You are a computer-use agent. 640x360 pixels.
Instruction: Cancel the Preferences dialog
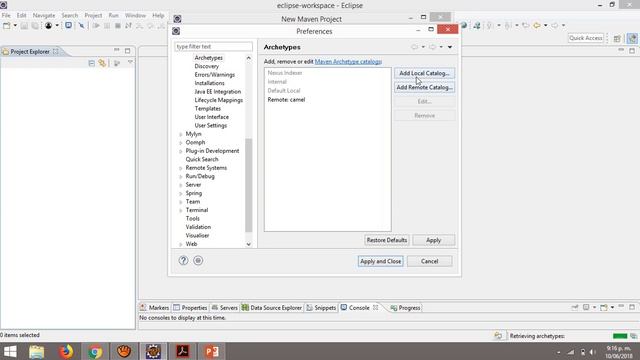(429, 261)
